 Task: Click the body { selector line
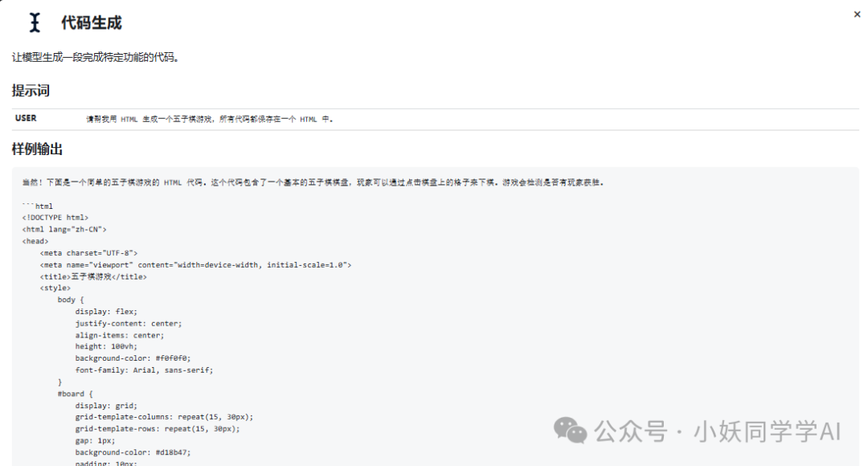[x=71, y=300]
